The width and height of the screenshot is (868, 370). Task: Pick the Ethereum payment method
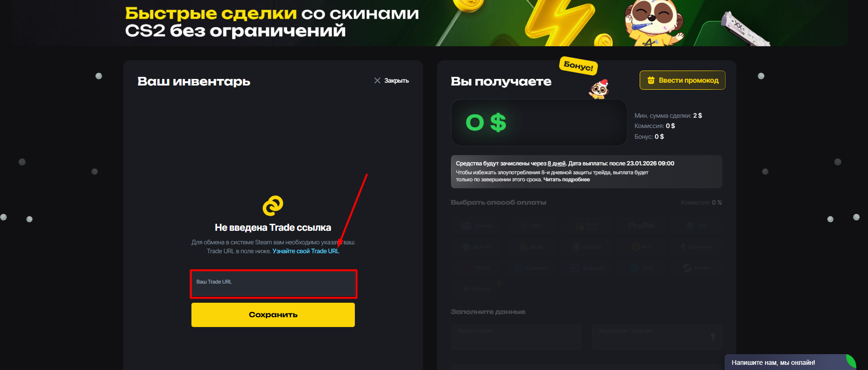click(x=696, y=247)
